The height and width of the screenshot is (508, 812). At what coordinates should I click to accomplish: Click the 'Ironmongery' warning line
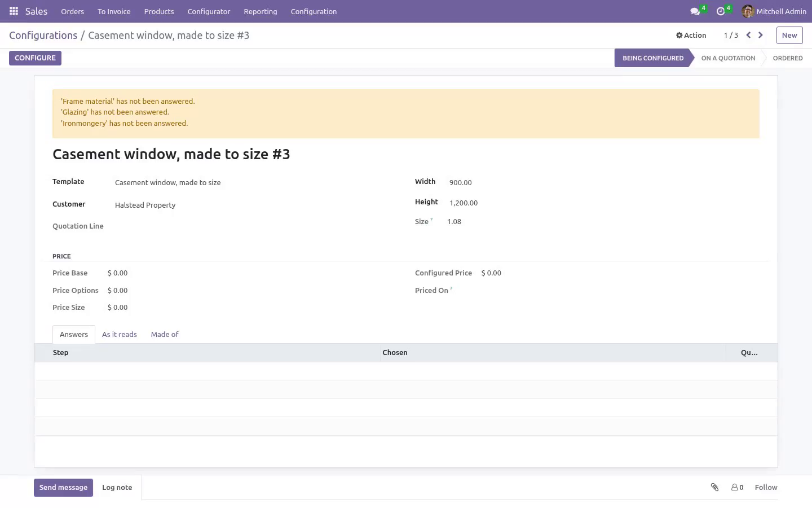pyautogui.click(x=125, y=123)
